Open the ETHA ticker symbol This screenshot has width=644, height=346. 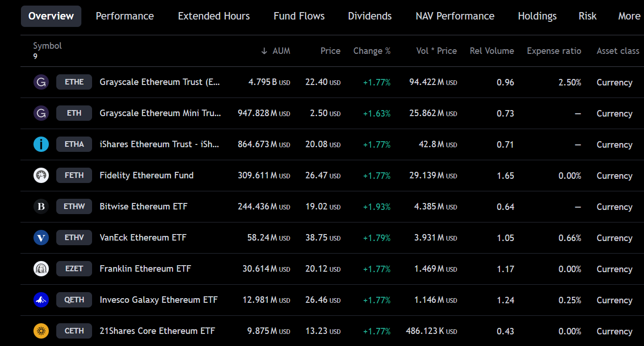(x=74, y=144)
